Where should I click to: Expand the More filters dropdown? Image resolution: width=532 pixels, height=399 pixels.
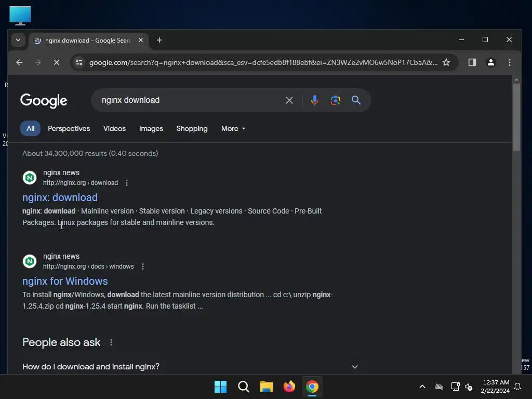pyautogui.click(x=233, y=129)
